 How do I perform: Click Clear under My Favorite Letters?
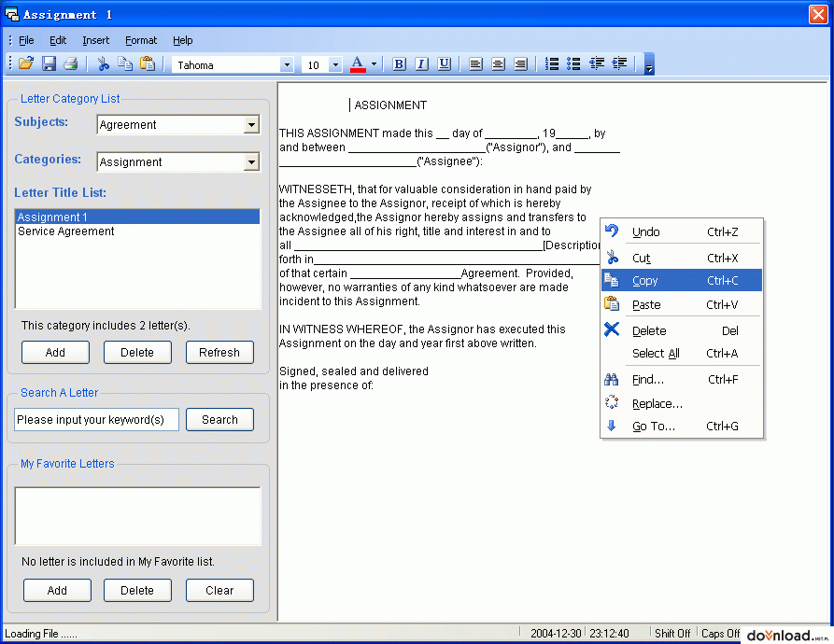tap(219, 590)
